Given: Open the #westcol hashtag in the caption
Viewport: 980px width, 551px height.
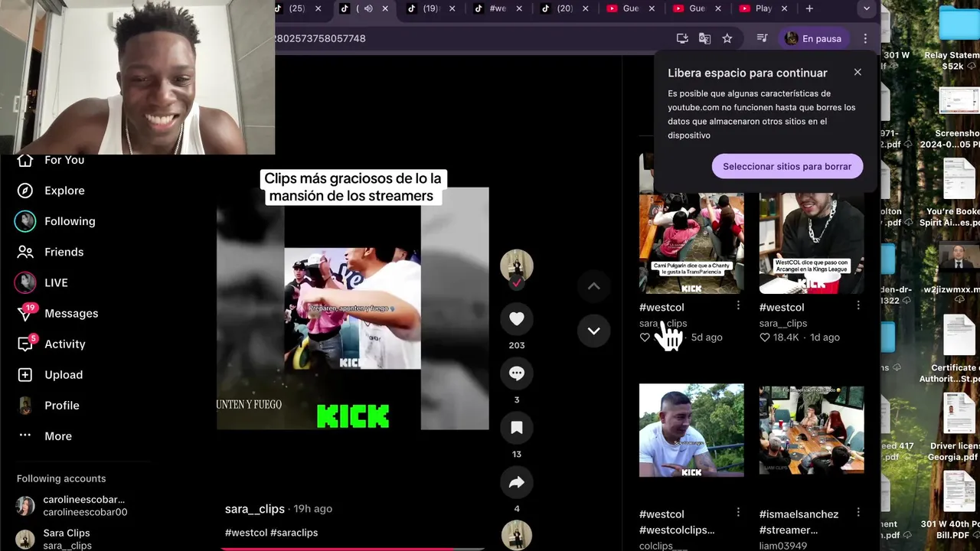Looking at the screenshot, I should click(x=246, y=533).
